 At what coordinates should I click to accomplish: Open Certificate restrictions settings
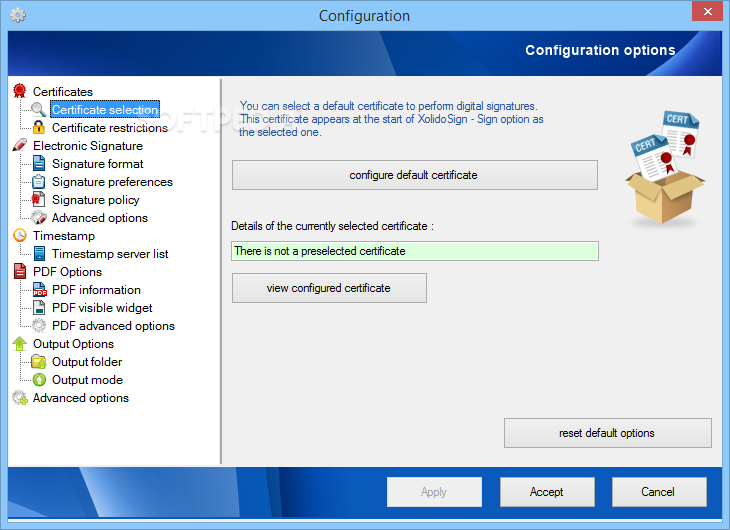[109, 128]
